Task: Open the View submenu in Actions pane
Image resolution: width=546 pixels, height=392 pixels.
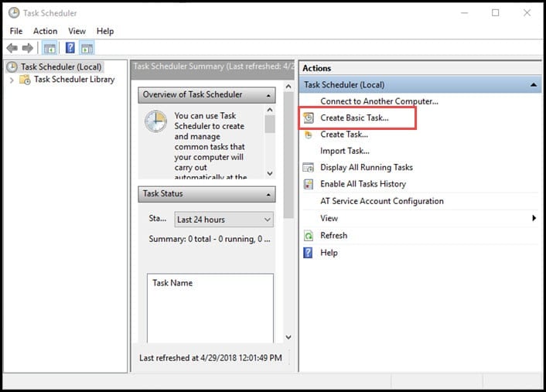Action: pos(420,219)
